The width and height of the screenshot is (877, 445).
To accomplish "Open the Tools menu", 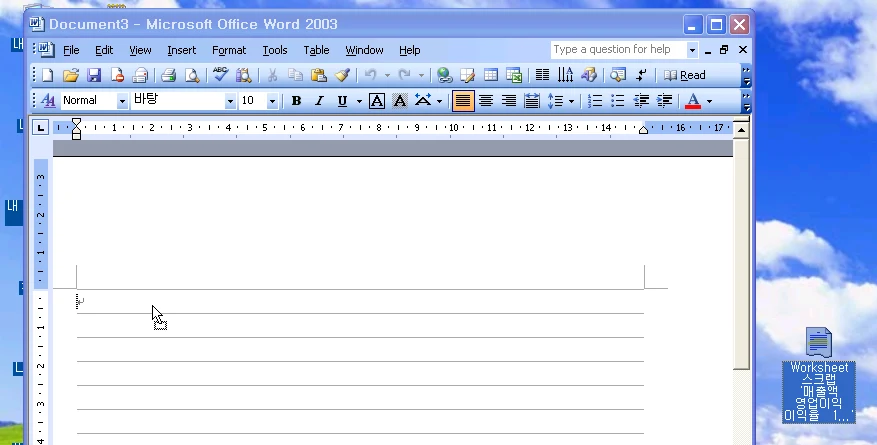I will [275, 50].
